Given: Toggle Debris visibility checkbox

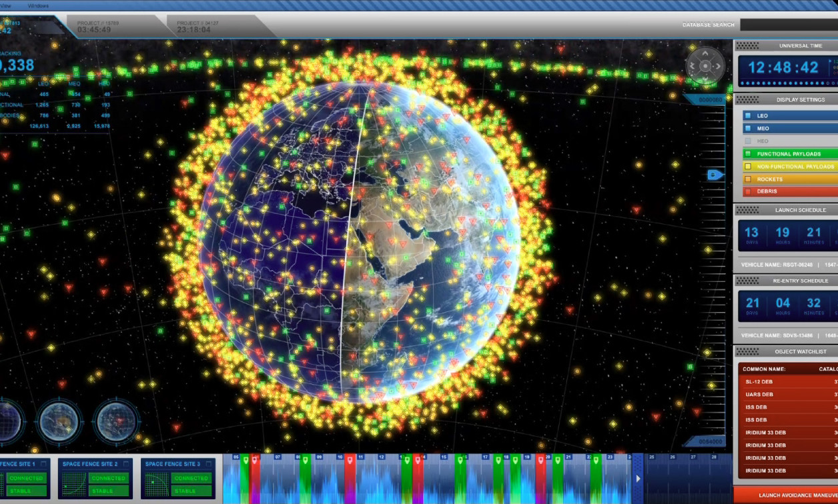Looking at the screenshot, I should [x=748, y=191].
